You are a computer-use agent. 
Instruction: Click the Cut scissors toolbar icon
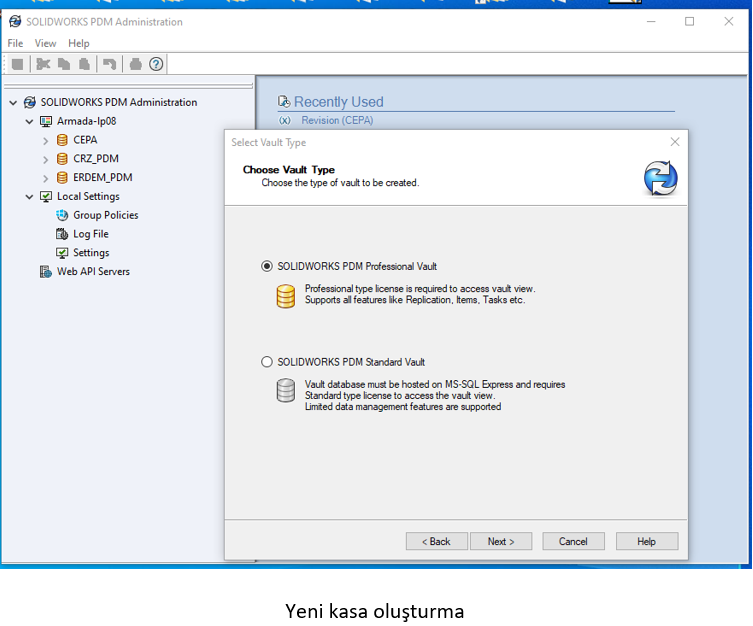(x=43, y=64)
